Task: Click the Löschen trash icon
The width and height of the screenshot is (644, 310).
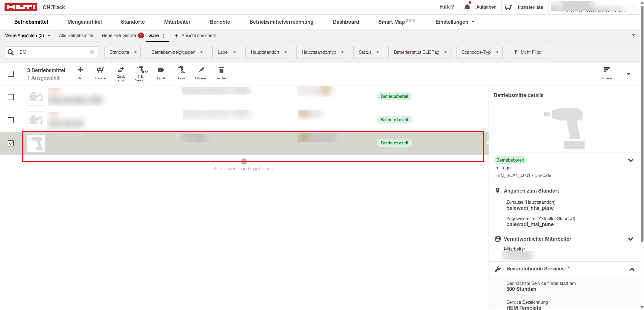Action: tap(221, 70)
